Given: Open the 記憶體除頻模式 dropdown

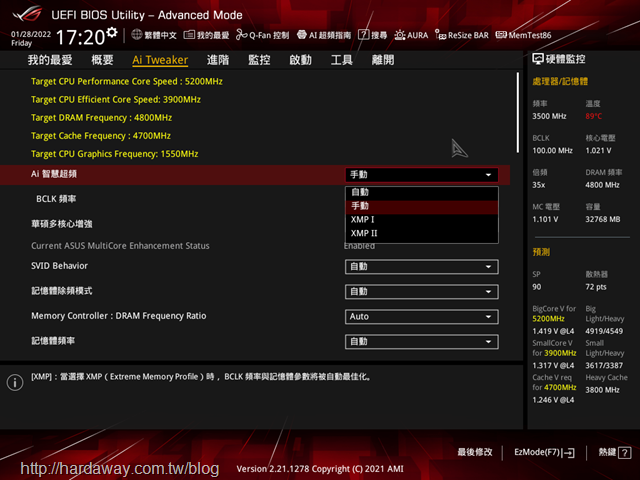Looking at the screenshot, I should (x=422, y=292).
